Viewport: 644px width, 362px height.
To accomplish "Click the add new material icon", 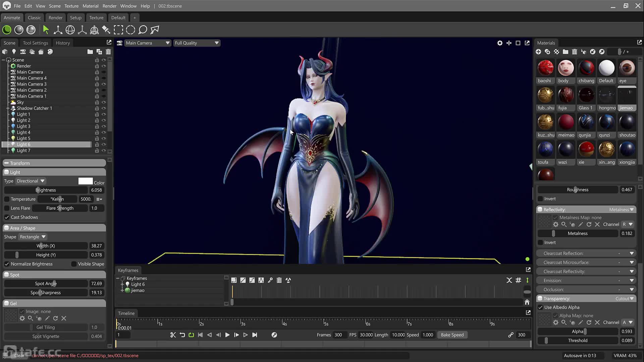I will click(x=538, y=52).
